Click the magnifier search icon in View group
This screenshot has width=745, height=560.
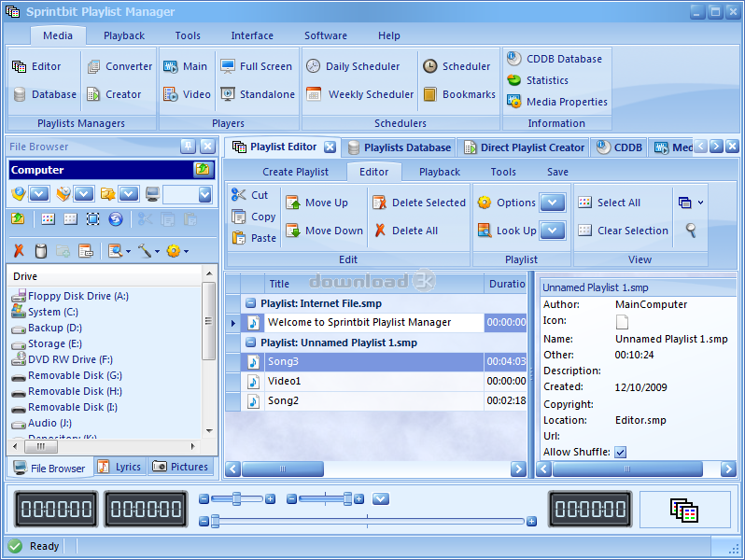pos(691,231)
